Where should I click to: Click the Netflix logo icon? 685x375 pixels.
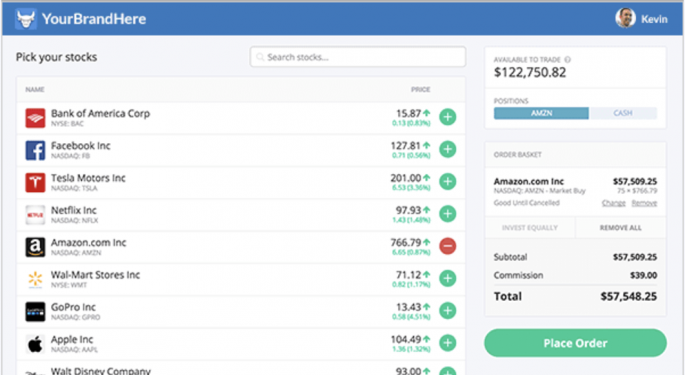coord(35,215)
